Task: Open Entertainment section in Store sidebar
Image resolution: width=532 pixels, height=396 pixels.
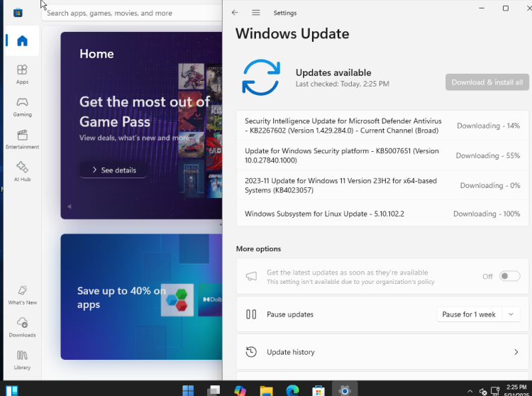Action: coord(22,139)
